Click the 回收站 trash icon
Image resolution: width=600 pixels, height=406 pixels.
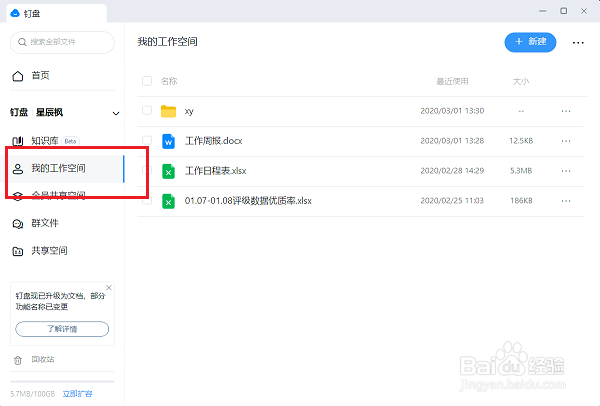[x=18, y=360]
